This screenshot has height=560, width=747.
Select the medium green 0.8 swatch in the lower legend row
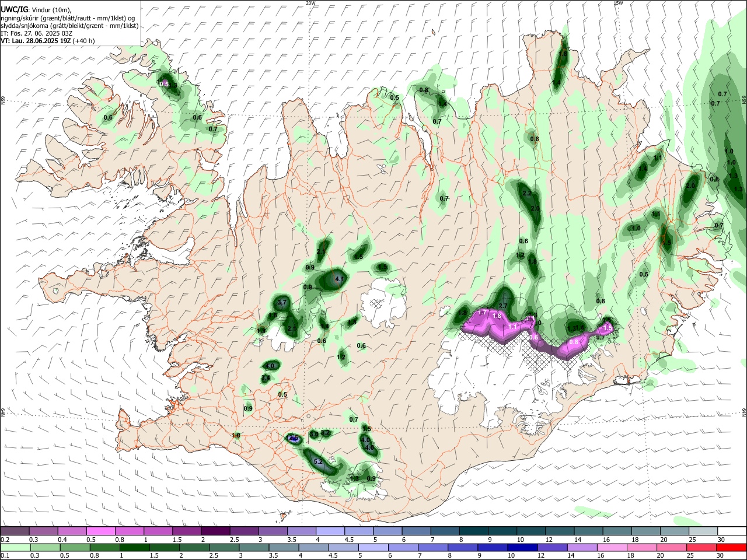pyautogui.click(x=104, y=547)
